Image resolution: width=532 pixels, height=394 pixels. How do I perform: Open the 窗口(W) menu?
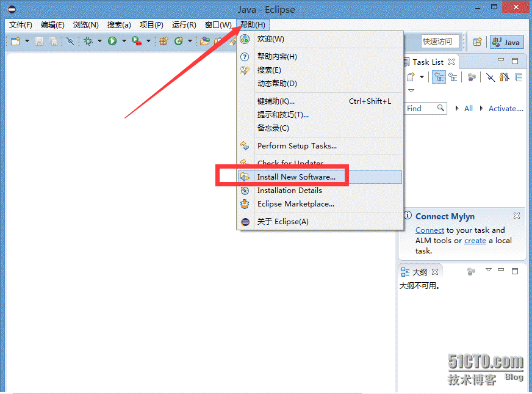[218, 25]
